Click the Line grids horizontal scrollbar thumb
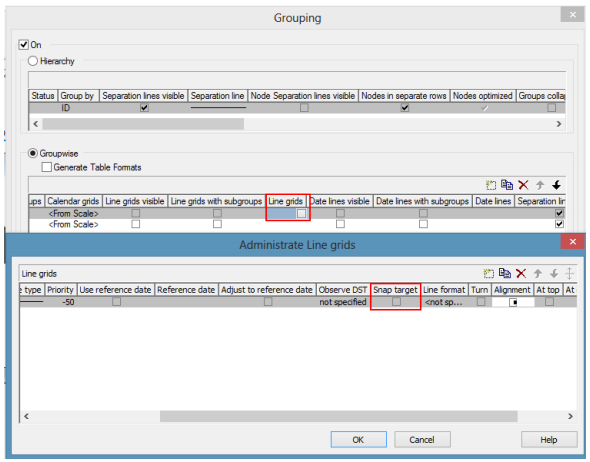Viewport: 590px width, 462px height. click(339, 416)
